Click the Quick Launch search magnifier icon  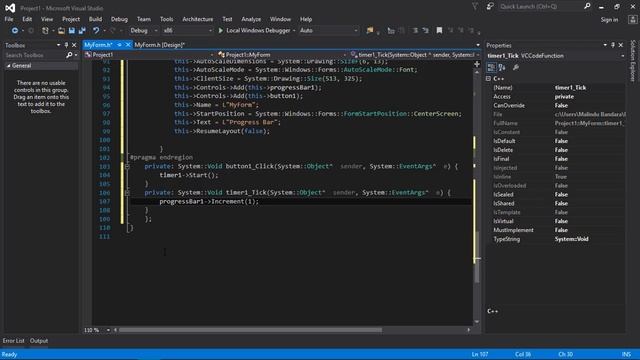tap(587, 7)
